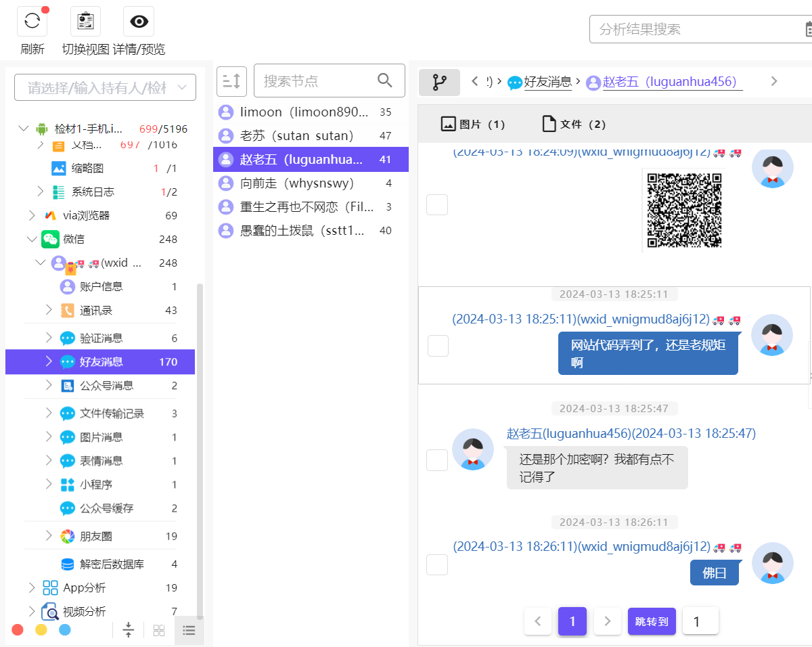Click the 微信 WeChat icon
Screen dimensions: 812x647
[x=50, y=239]
